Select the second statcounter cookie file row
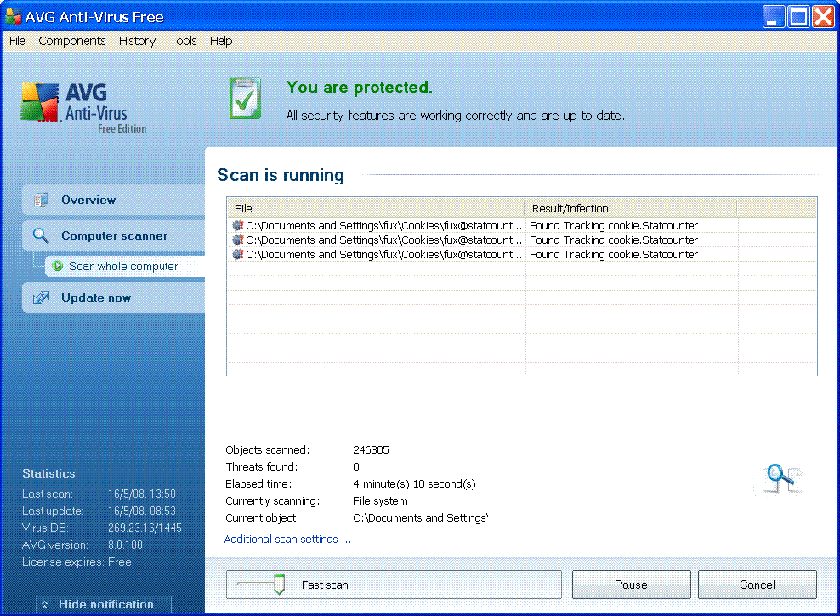 point(522,240)
